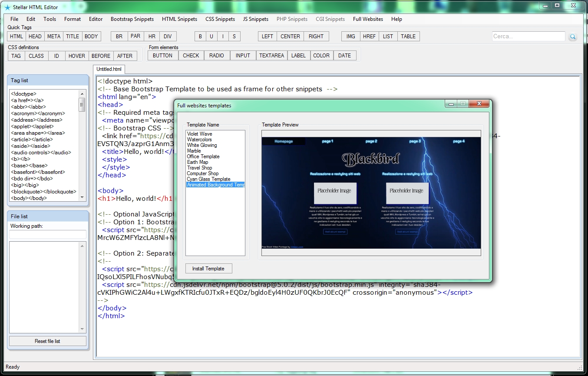The height and width of the screenshot is (376, 588).
Task: Apply underline with the U button
Action: click(211, 37)
